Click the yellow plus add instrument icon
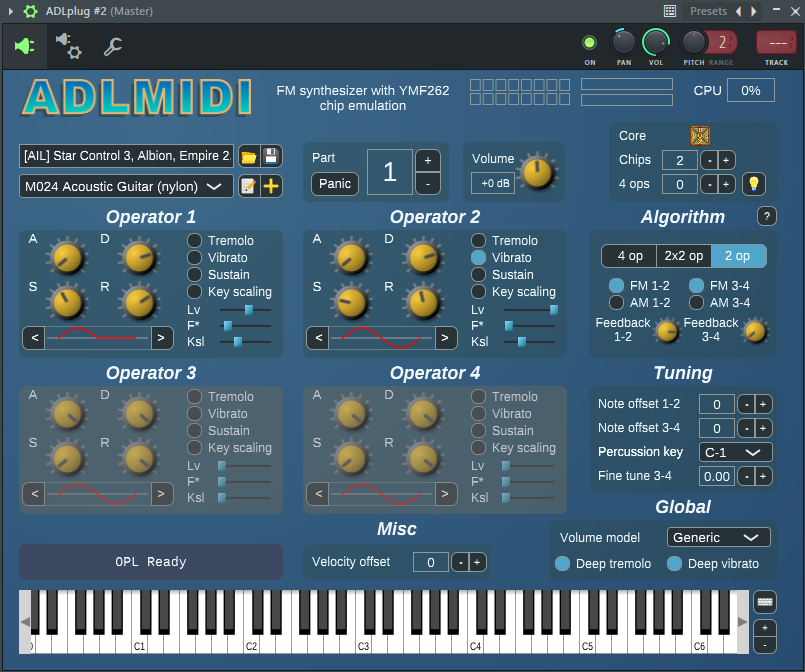Viewport: 805px width, 672px height. [x=271, y=186]
